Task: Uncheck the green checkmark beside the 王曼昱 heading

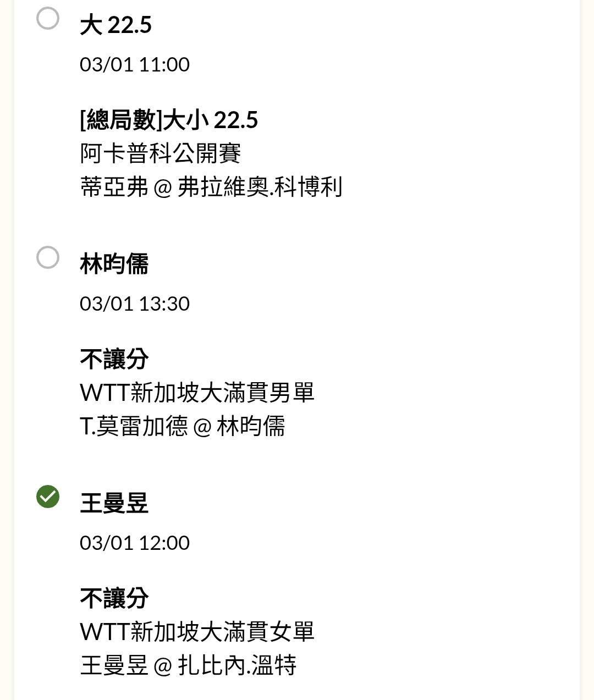Action: (x=48, y=497)
